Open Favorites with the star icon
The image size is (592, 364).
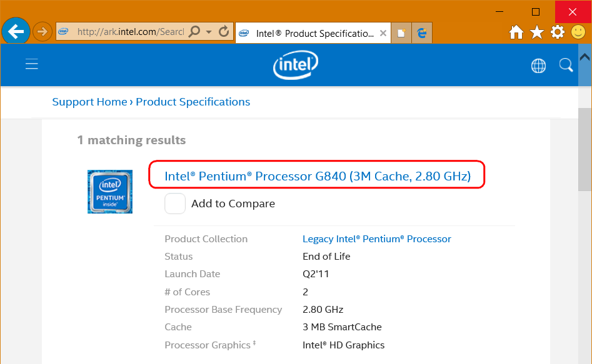537,32
